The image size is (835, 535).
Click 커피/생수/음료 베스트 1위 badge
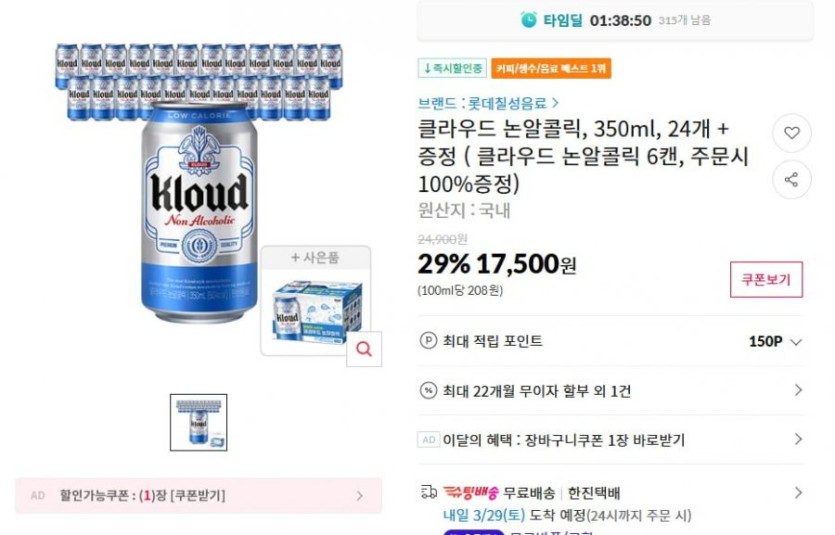[x=551, y=68]
